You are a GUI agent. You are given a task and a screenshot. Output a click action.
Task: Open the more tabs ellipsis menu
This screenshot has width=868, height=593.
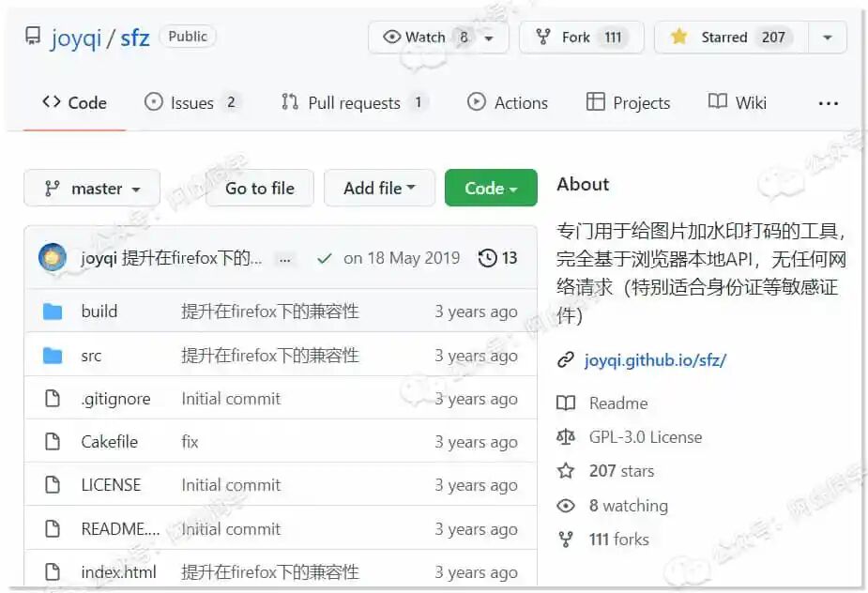[x=829, y=103]
